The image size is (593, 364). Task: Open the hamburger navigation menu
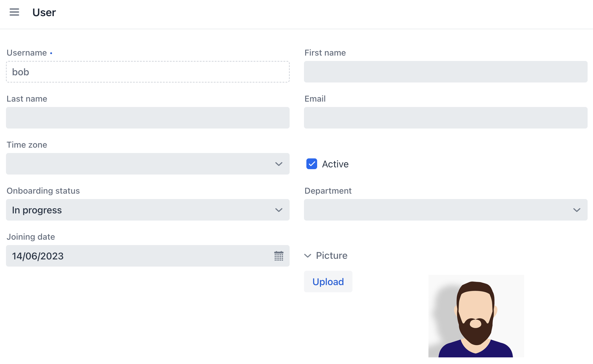[14, 12]
